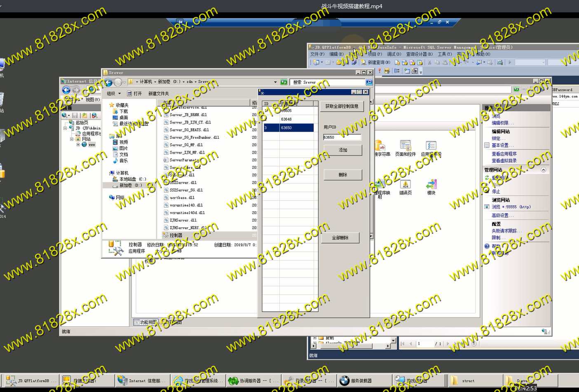Open the 查询设计器 menu
The width and height of the screenshot is (579, 392).
[x=419, y=54]
